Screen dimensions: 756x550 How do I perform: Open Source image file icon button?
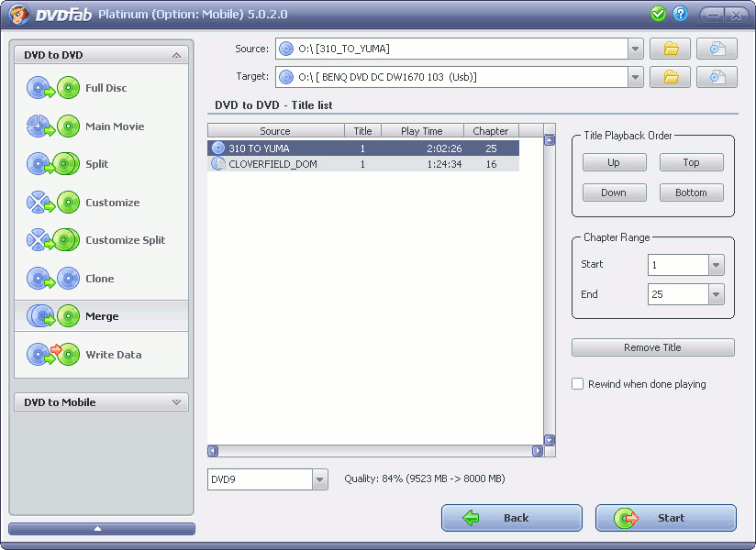717,49
